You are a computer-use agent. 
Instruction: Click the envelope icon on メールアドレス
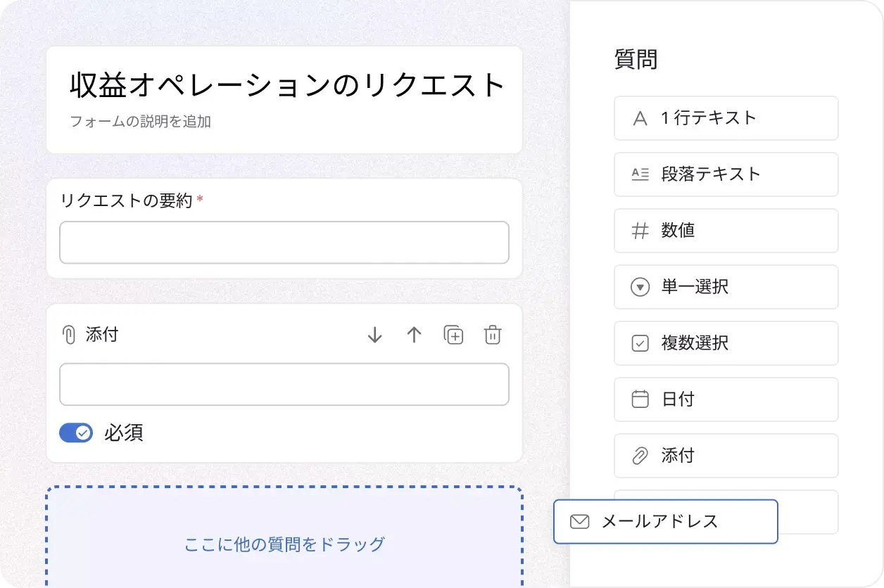[579, 522]
